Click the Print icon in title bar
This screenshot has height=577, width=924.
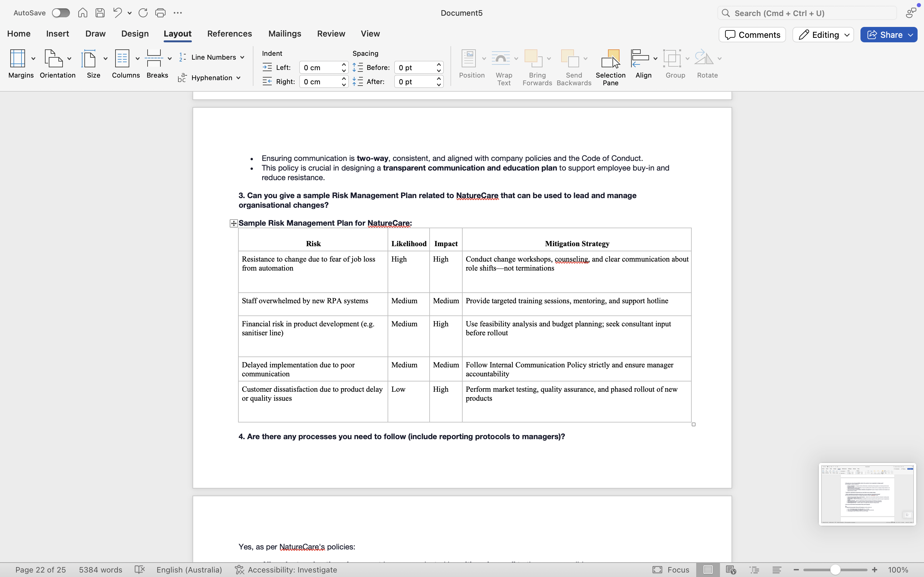point(160,13)
